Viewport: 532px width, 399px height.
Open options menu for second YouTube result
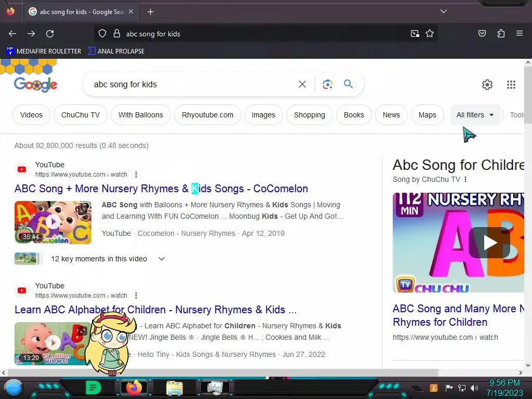coord(136,296)
